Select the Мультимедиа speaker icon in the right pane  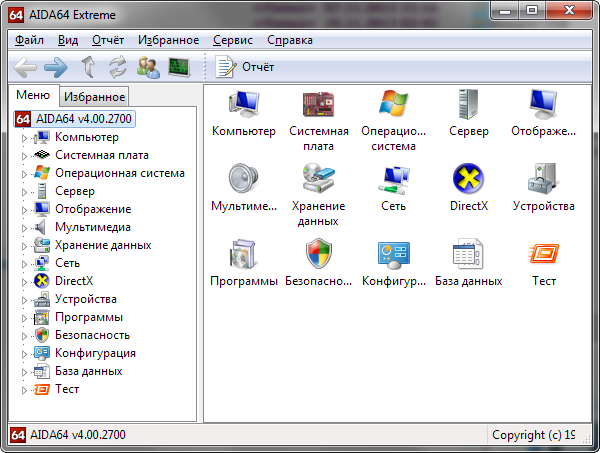click(244, 181)
